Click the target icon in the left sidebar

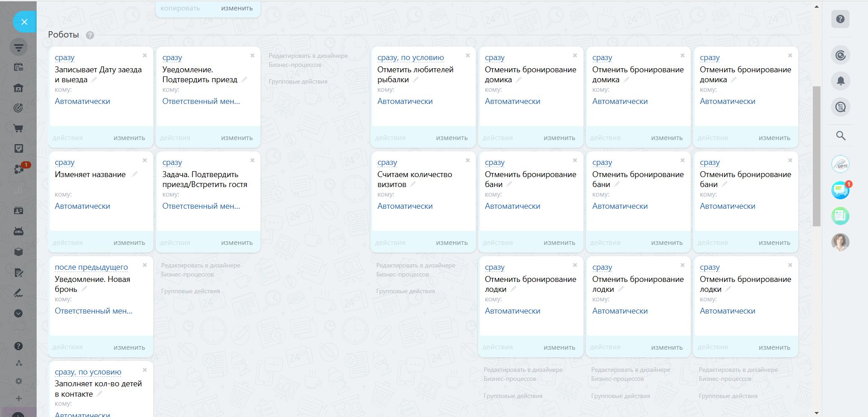point(19,108)
